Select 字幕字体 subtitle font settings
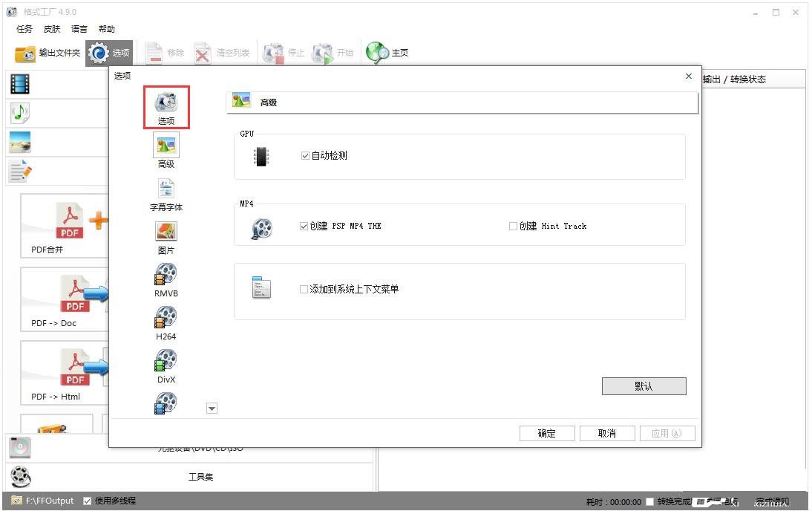The image size is (812, 514). coord(166,195)
